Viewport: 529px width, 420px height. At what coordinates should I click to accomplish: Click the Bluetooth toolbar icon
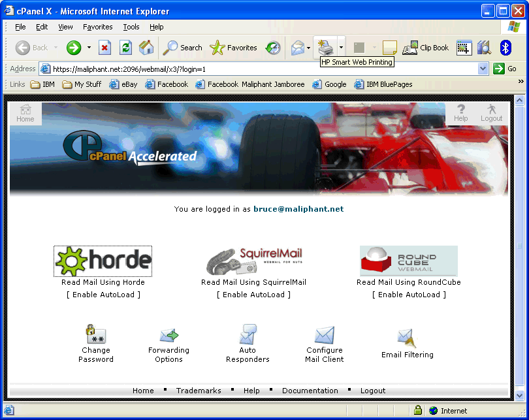[x=505, y=48]
